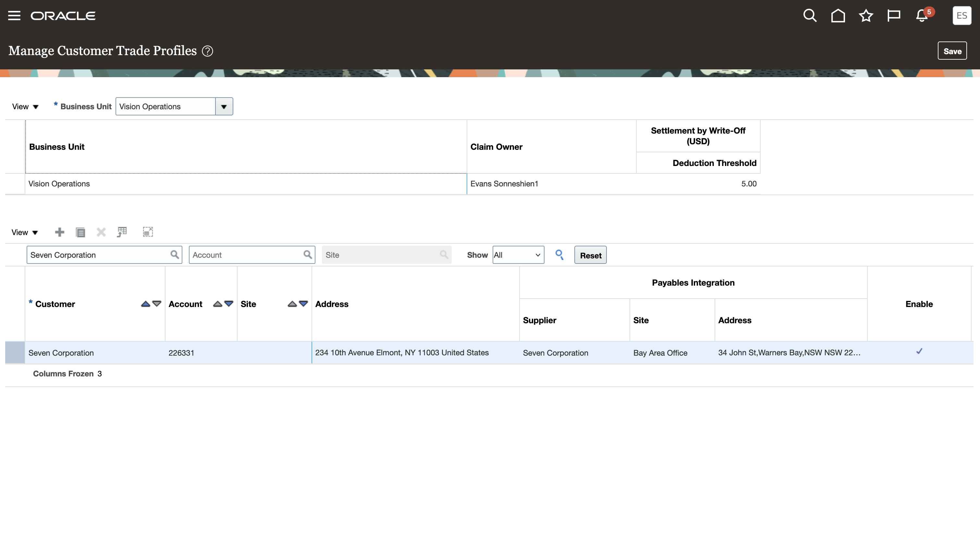This screenshot has width=980, height=555.
Task: Open the Show All dropdown
Action: coord(518,255)
